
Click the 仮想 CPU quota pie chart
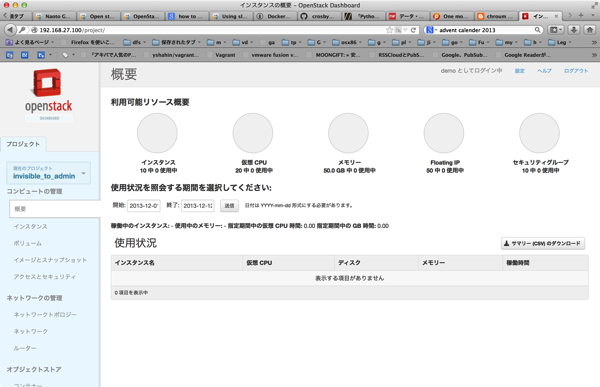(x=253, y=133)
